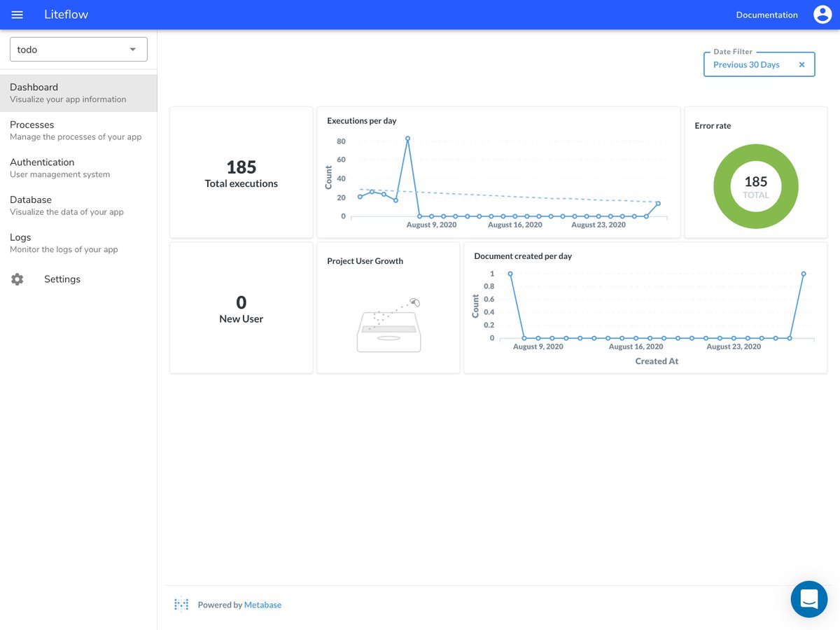Click the Error rate card title
Viewport: 840px width, 630px height.
click(713, 126)
